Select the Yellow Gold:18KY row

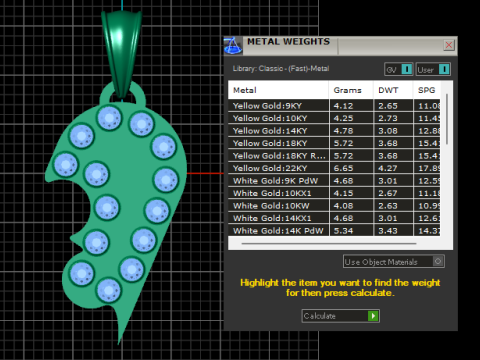coord(334,143)
